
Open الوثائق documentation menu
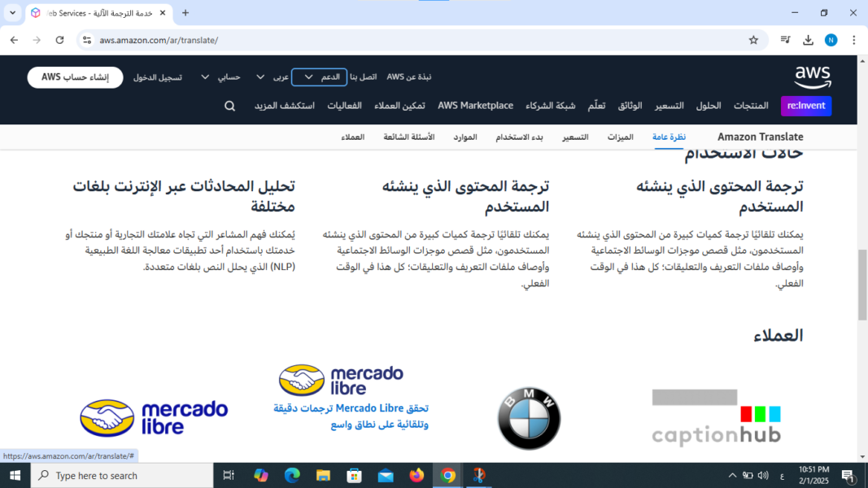(630, 106)
